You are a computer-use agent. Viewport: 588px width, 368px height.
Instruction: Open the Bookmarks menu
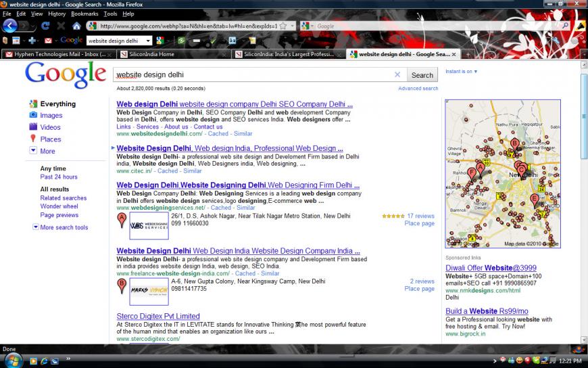click(x=84, y=14)
